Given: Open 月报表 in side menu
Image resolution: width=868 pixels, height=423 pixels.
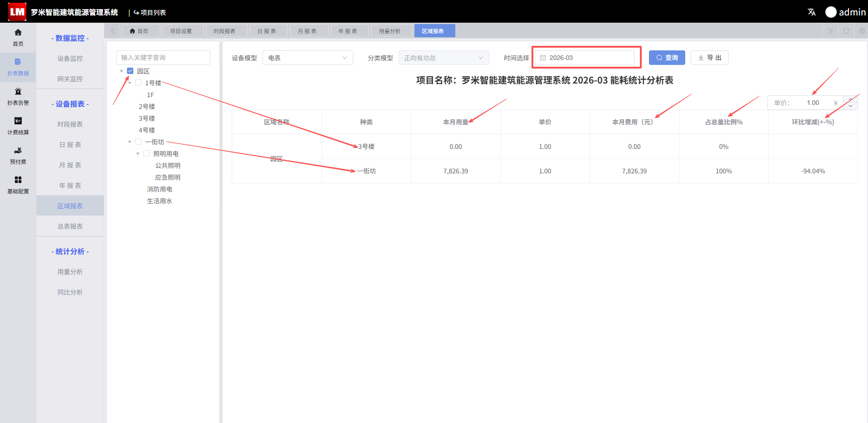Looking at the screenshot, I should (x=70, y=165).
